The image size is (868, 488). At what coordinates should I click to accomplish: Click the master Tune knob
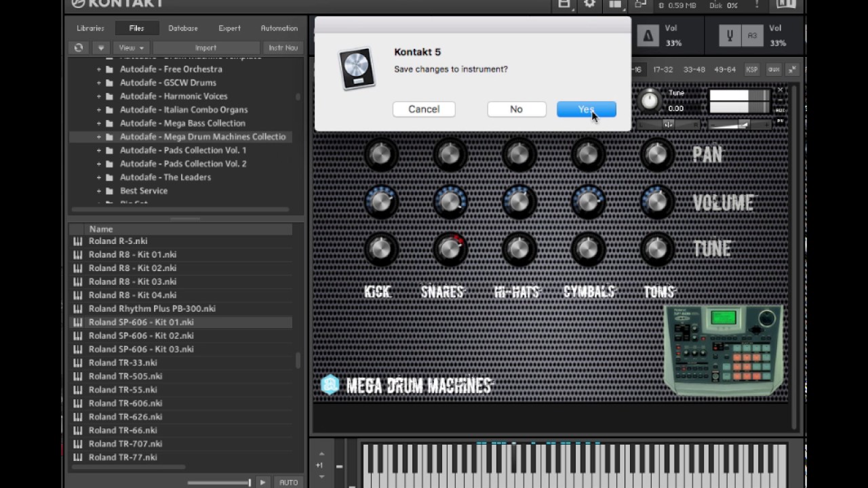(x=650, y=100)
